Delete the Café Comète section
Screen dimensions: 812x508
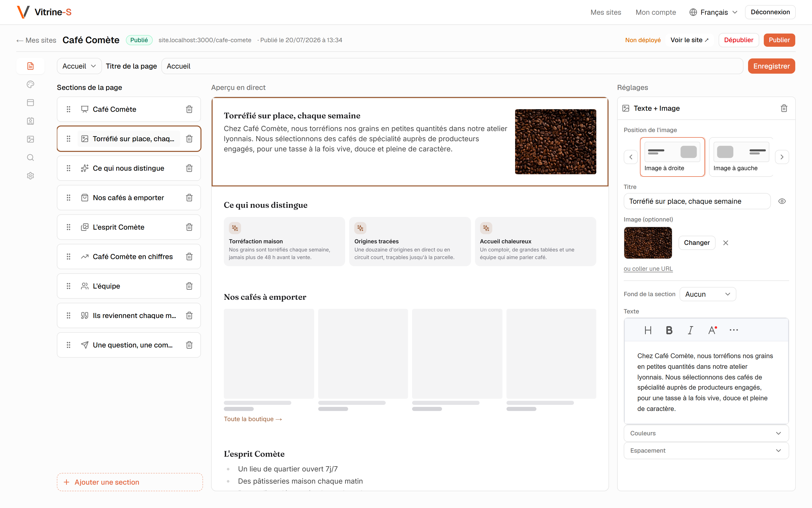click(x=189, y=109)
